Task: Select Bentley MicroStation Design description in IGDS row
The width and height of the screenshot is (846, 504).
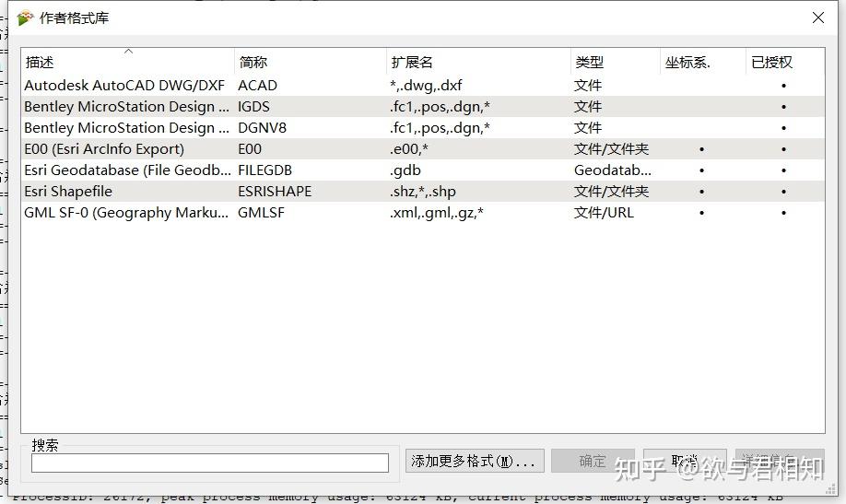Action: click(126, 107)
